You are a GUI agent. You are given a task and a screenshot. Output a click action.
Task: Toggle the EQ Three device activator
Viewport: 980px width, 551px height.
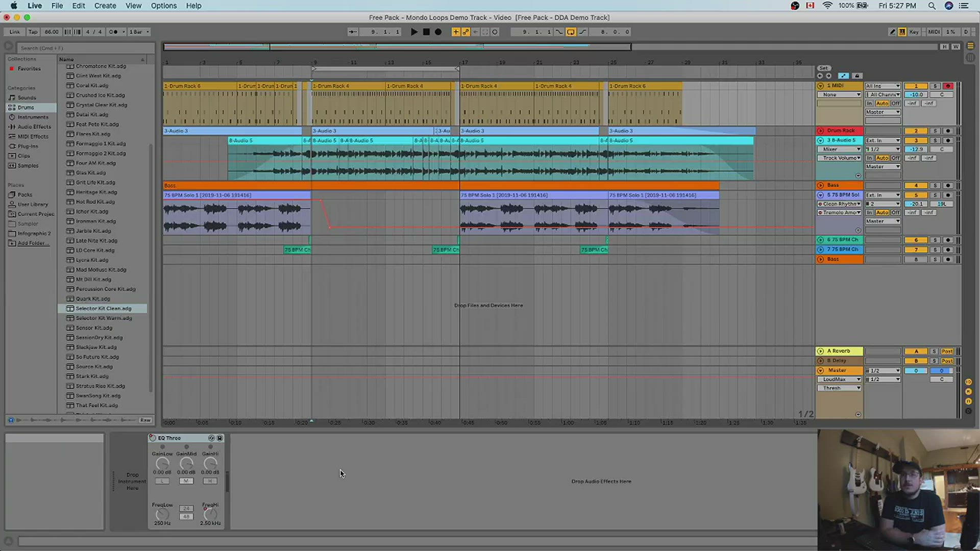152,438
